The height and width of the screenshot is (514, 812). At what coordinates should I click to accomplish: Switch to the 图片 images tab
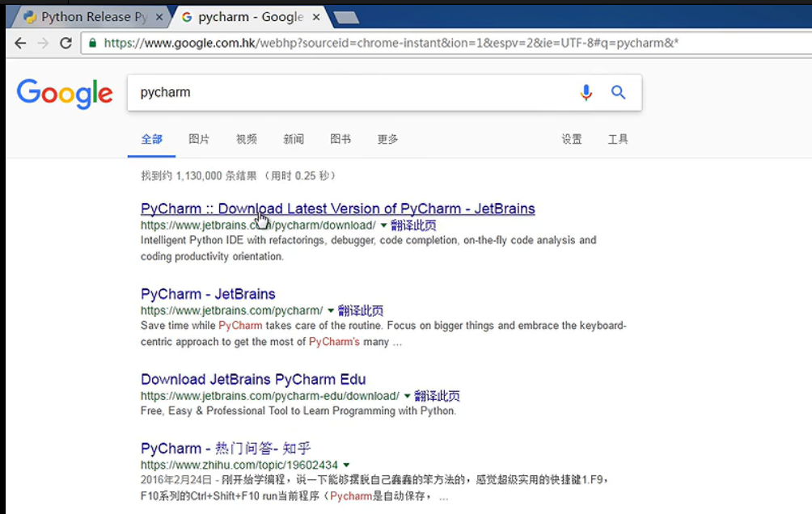(199, 139)
